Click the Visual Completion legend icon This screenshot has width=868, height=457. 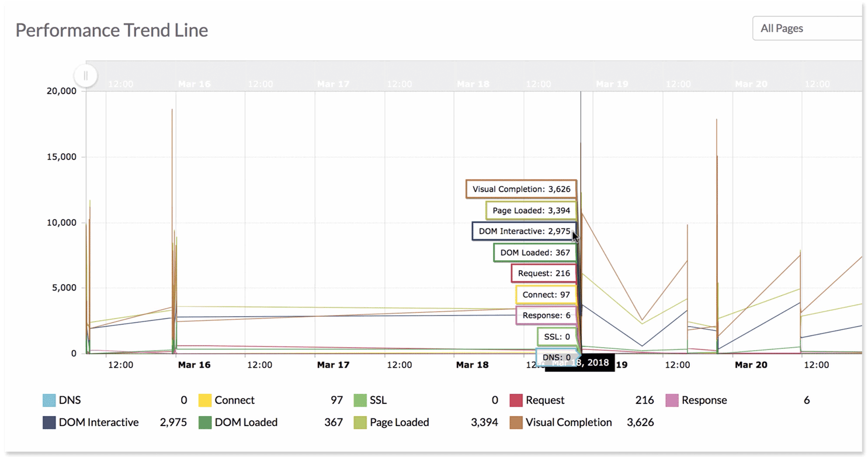(518, 422)
